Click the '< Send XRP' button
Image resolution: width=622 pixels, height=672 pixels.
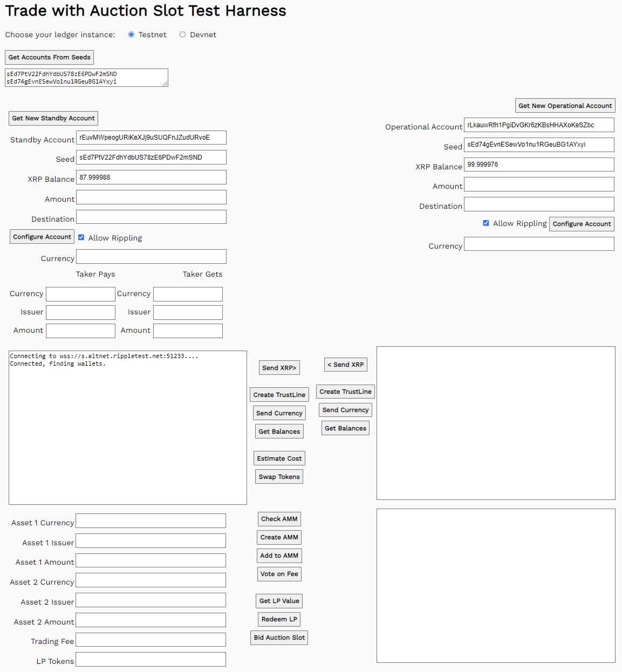pos(345,365)
